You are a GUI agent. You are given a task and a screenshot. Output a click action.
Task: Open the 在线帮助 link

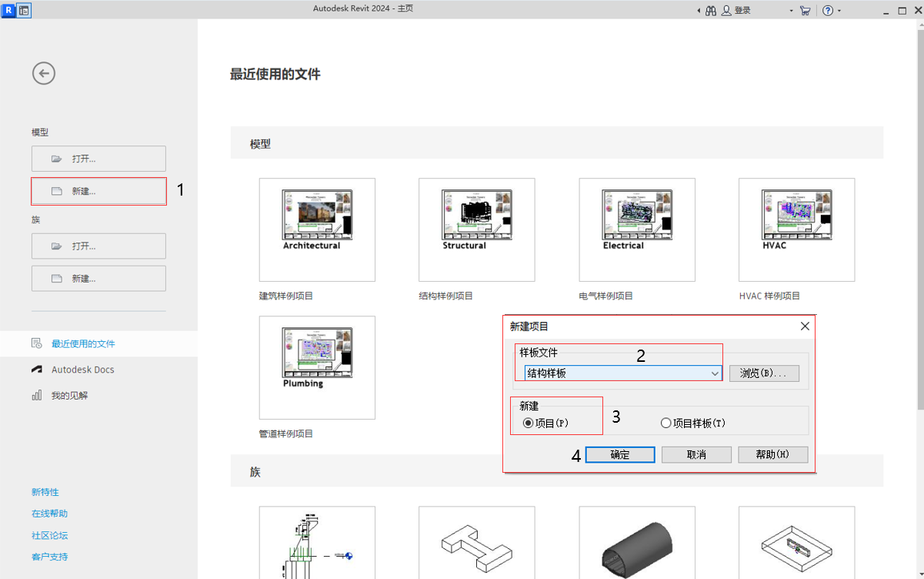click(x=49, y=514)
